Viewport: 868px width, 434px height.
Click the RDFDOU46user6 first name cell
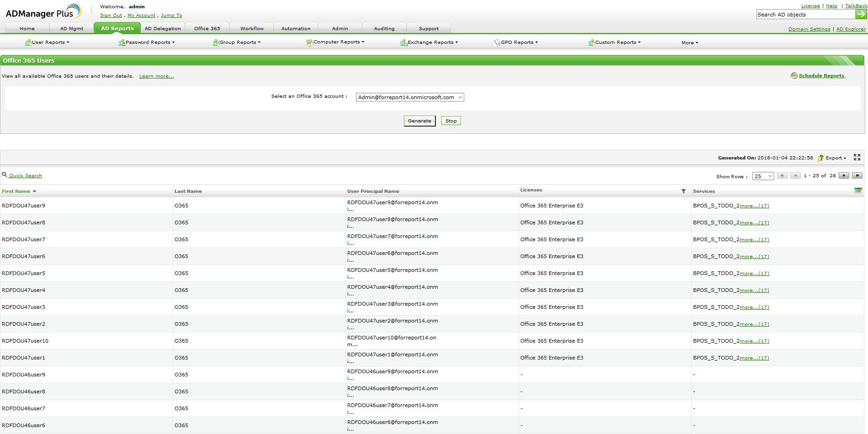pos(24,425)
